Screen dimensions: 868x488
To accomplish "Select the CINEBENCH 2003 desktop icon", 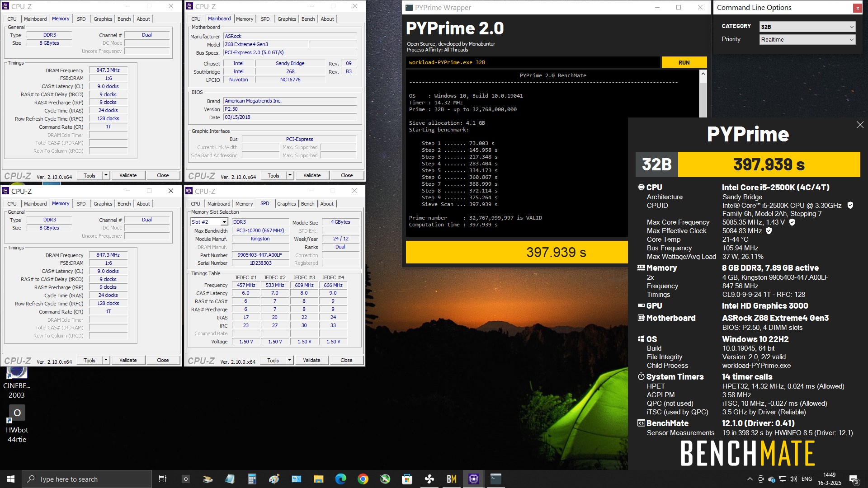I will tap(17, 383).
